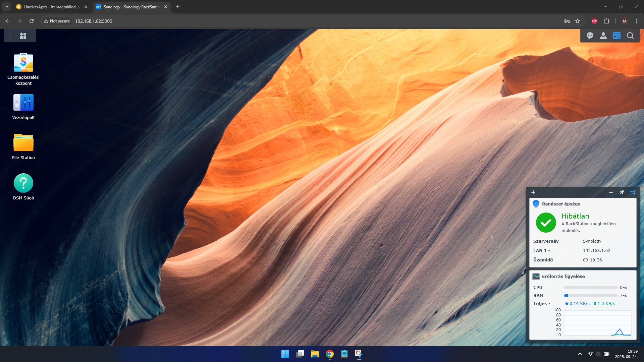Minimize the widget panel with dash button
Image resolution: width=644 pixels, height=362 pixels.
[611, 192]
